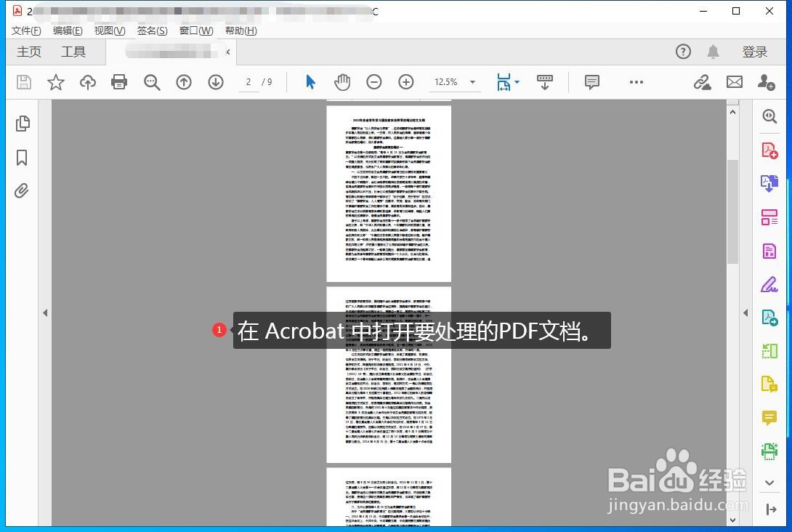
Task: Open the find text magnifier
Action: pyautogui.click(x=152, y=82)
